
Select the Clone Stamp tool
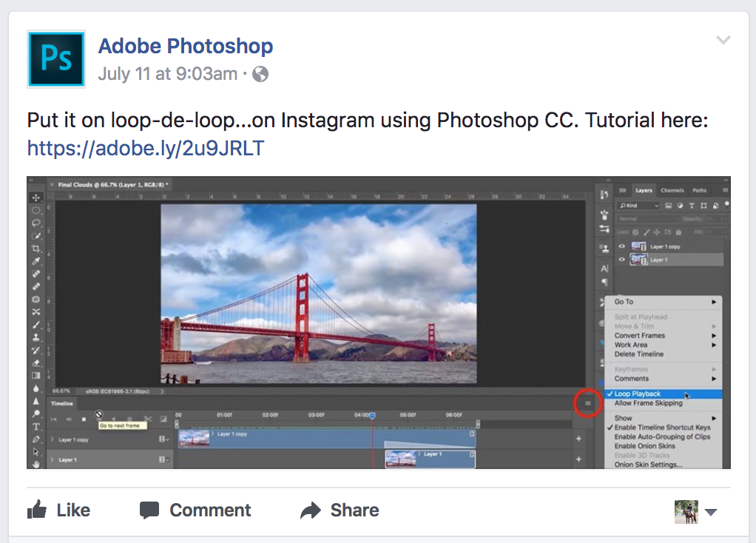point(36,337)
